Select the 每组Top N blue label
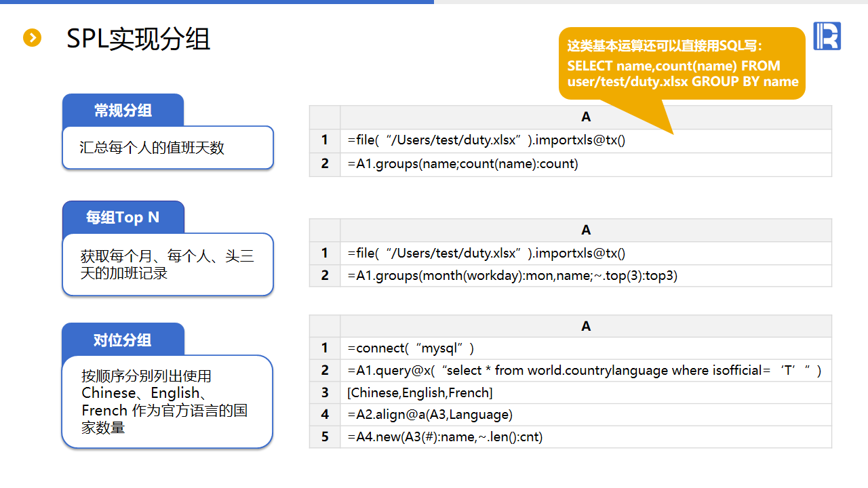The image size is (868, 488). (x=123, y=218)
